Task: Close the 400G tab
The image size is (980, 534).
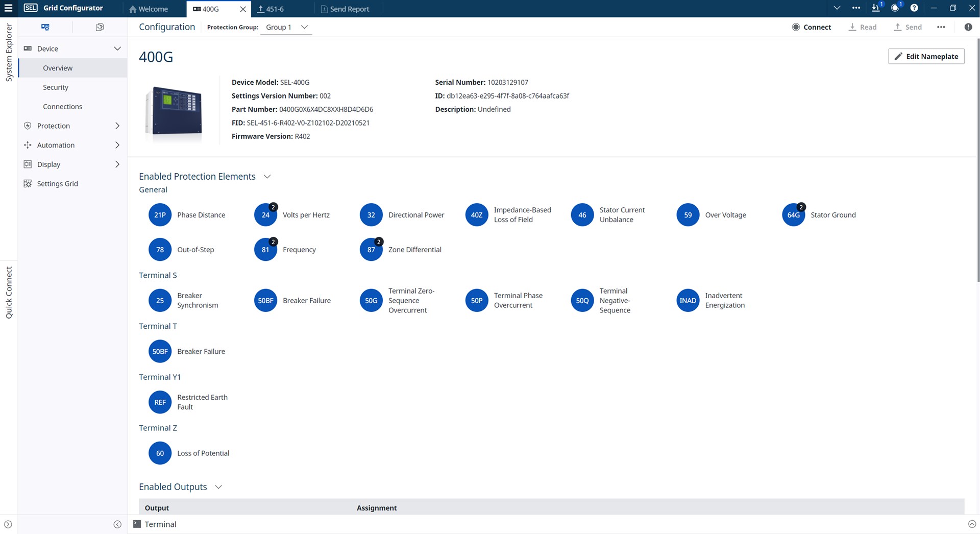Action: [243, 9]
